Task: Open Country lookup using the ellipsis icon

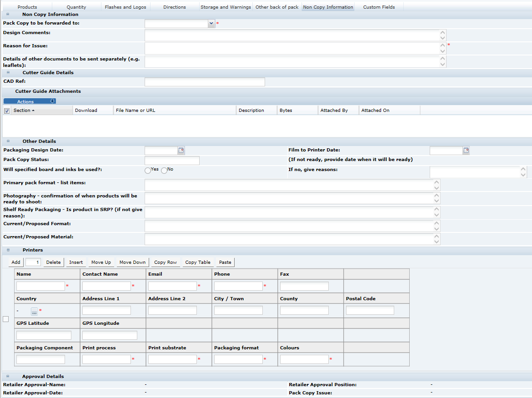Action: (34, 312)
